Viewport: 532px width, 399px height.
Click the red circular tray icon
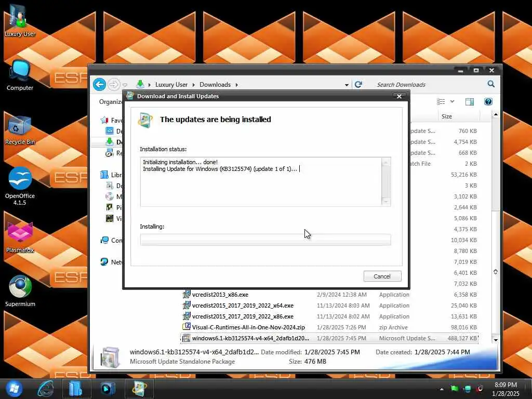[480, 389]
